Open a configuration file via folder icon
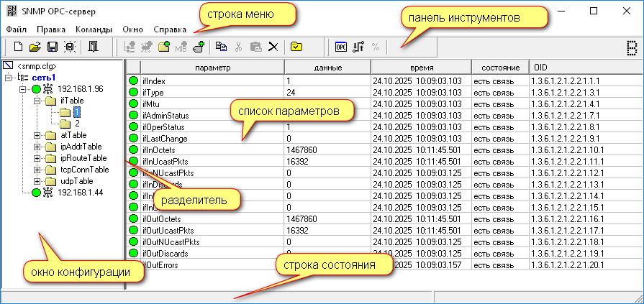The width and height of the screenshot is (644, 304). pyautogui.click(x=35, y=47)
